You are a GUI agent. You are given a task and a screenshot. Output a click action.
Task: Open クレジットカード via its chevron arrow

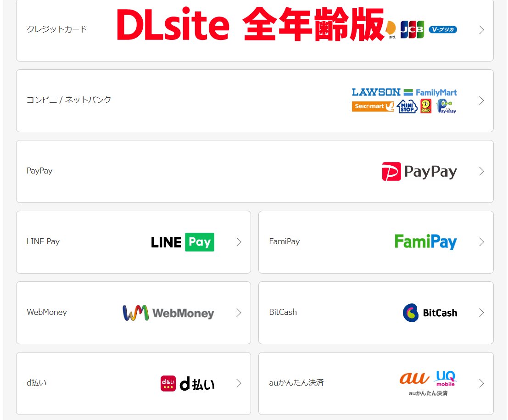pyautogui.click(x=481, y=30)
